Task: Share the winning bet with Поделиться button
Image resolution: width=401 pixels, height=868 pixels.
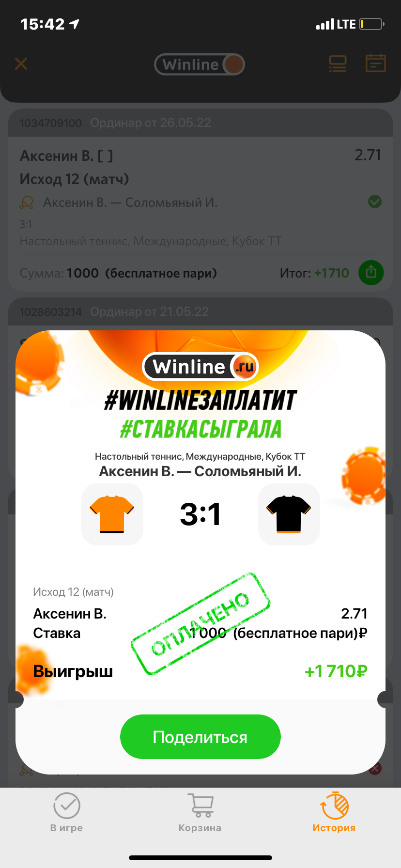Action: tap(200, 737)
